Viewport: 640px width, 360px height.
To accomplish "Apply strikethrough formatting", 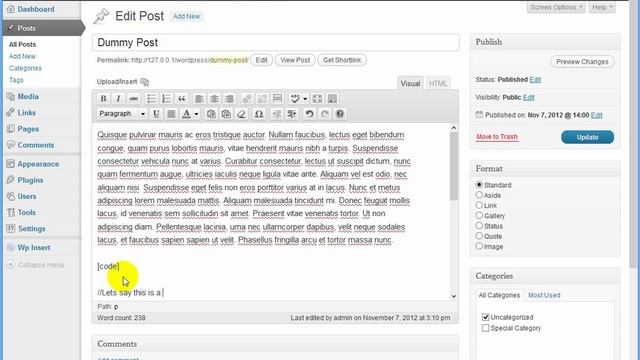I will click(133, 98).
